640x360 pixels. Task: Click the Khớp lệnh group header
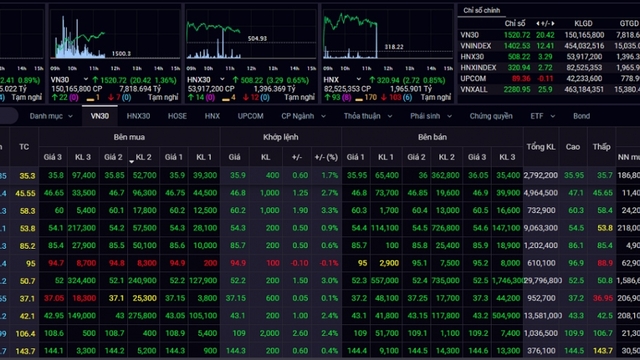[x=280, y=138]
